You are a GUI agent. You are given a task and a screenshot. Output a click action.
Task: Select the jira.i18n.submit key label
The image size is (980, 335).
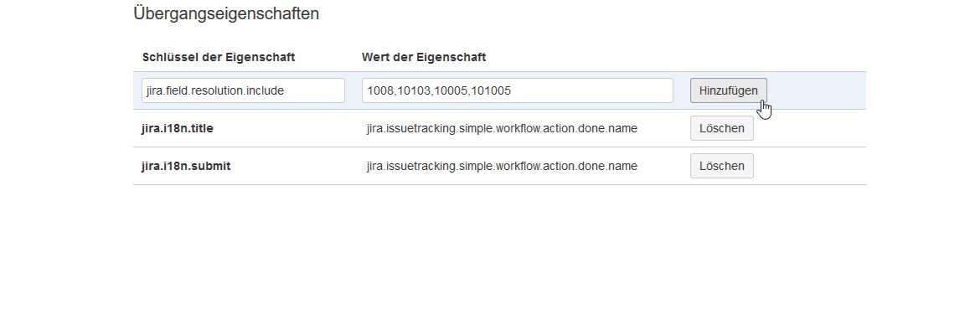pos(186,166)
